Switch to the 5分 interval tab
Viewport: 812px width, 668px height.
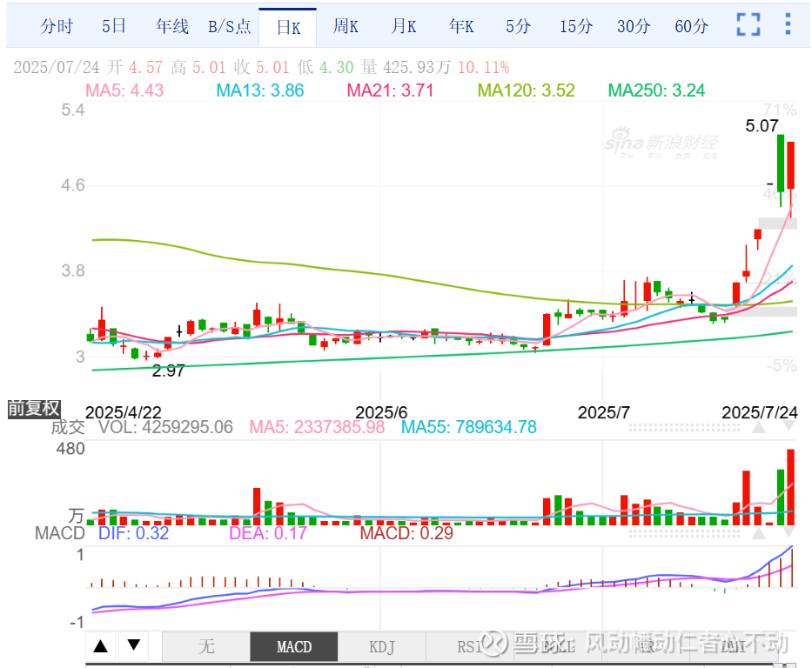click(519, 26)
